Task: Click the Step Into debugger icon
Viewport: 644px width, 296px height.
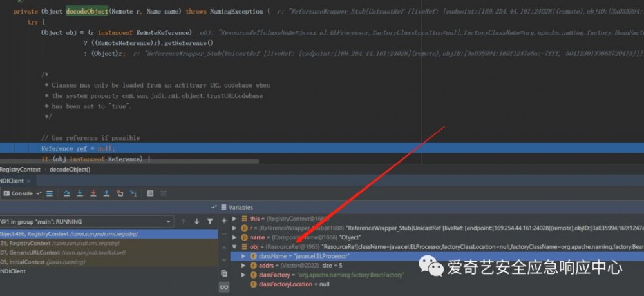Action: [x=80, y=193]
